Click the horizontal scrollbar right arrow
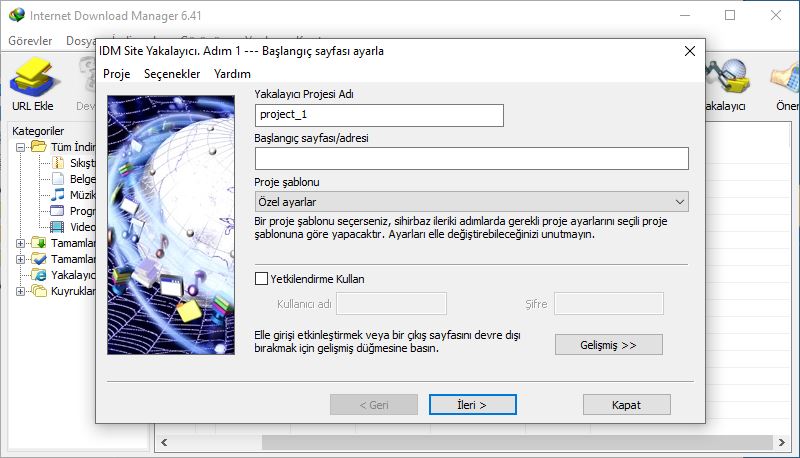This screenshot has height=458, width=800. pos(782,442)
